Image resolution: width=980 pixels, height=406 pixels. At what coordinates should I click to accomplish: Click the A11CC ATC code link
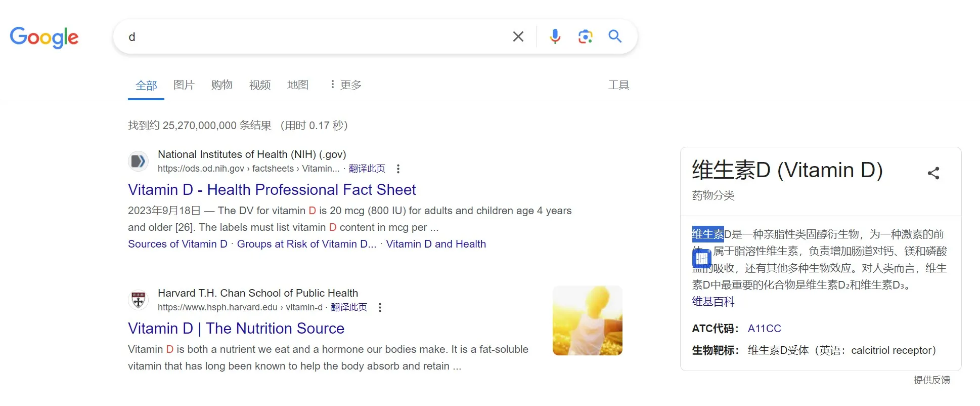click(x=764, y=328)
